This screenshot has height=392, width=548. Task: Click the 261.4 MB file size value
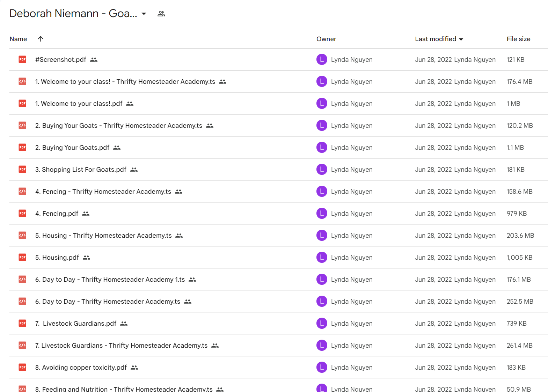(x=519, y=346)
